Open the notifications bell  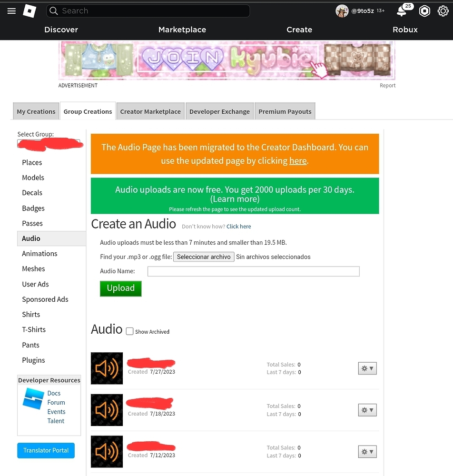pyautogui.click(x=402, y=11)
